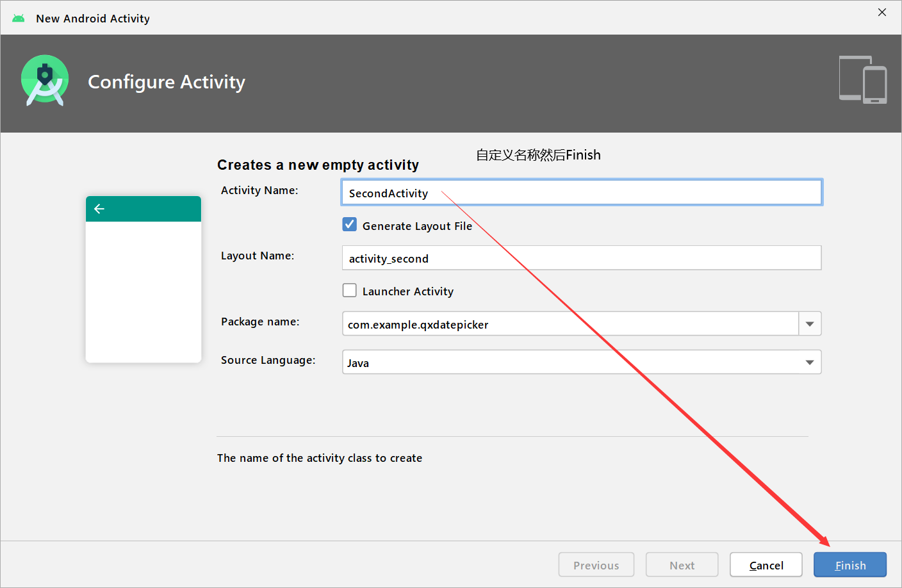Click the Finish button
This screenshot has width=902, height=588.
point(850,565)
